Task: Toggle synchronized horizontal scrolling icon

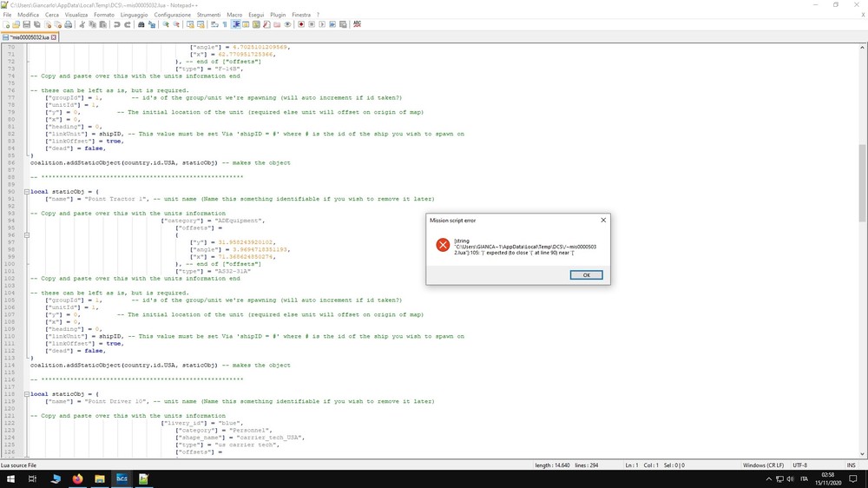Action: 201,24
